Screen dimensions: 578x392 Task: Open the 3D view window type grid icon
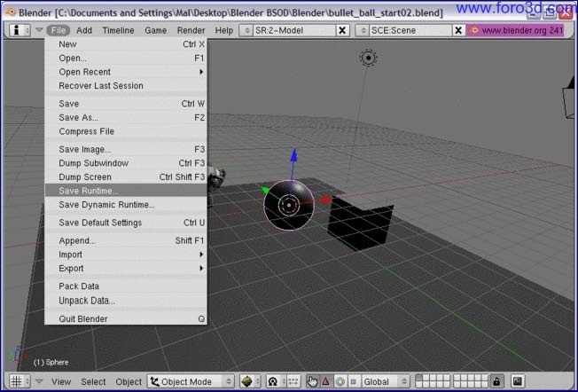tap(20, 381)
